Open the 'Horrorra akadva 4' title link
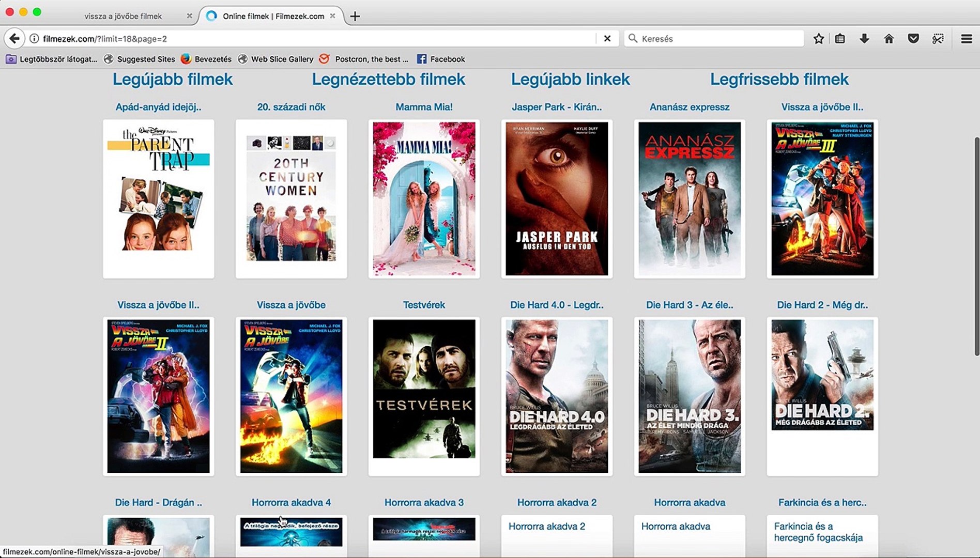The image size is (980, 558). (292, 502)
